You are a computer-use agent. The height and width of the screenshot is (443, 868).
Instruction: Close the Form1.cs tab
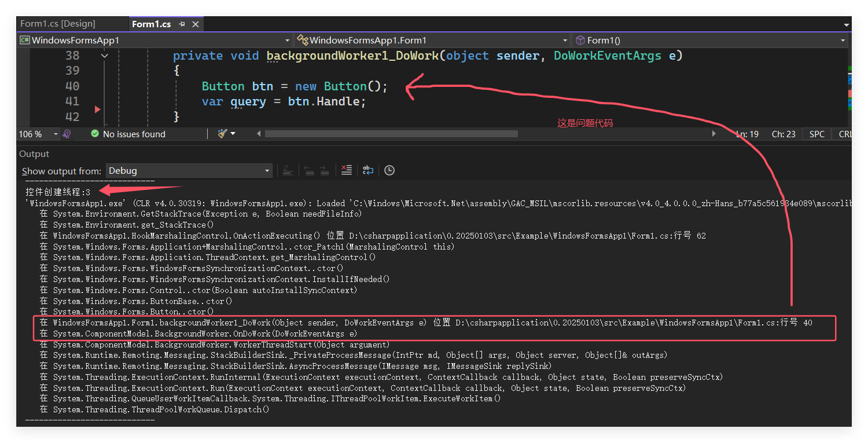pos(196,24)
